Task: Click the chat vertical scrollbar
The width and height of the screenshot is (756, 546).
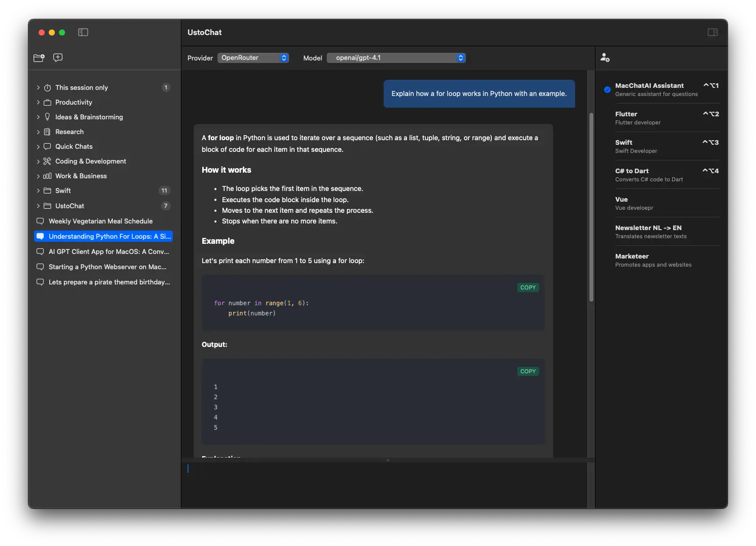Action: click(x=591, y=208)
